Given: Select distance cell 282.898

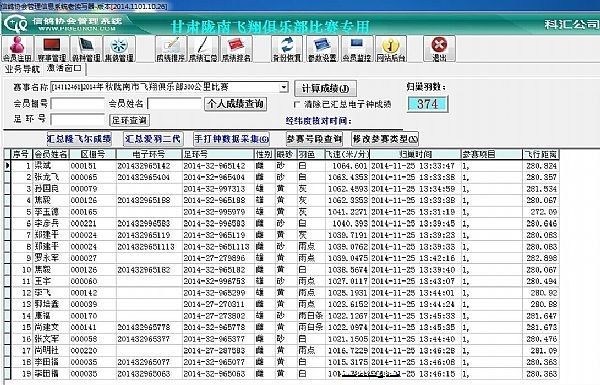Looking at the screenshot, I should 541,258.
